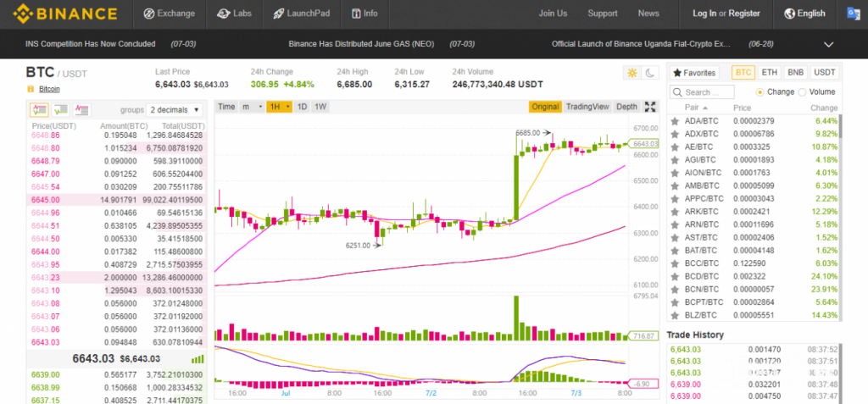Favorite the BCN/BTC pair star

675,290
